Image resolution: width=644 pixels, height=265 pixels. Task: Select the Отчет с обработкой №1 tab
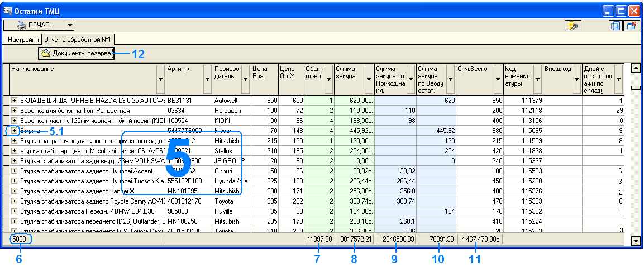pyautogui.click(x=78, y=40)
